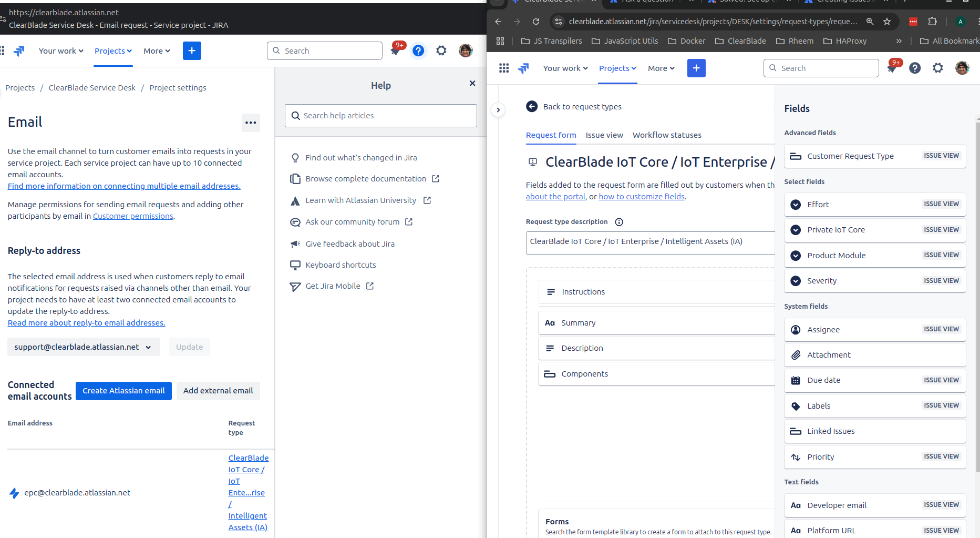Click the Search box in right Jira window
Screen dimensions: 980x538
coord(821,68)
